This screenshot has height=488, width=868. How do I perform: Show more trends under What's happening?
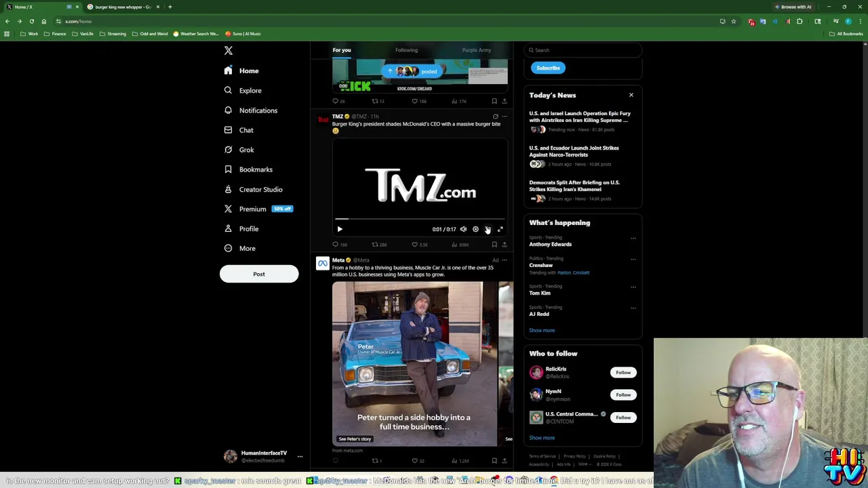[542, 330]
